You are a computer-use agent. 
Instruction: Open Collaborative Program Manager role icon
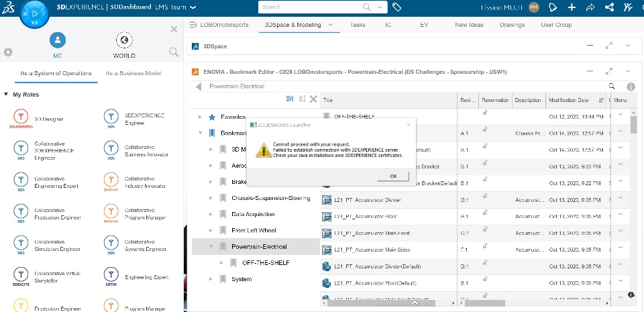(111, 213)
